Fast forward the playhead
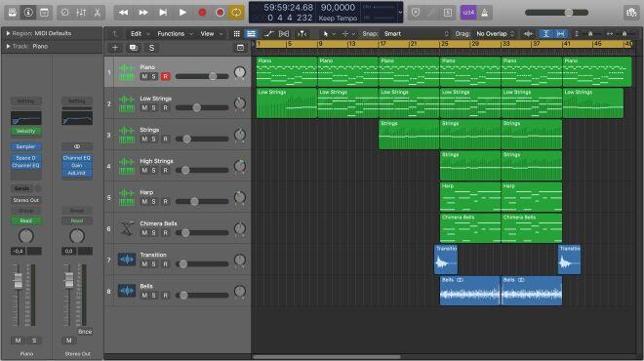 point(142,13)
